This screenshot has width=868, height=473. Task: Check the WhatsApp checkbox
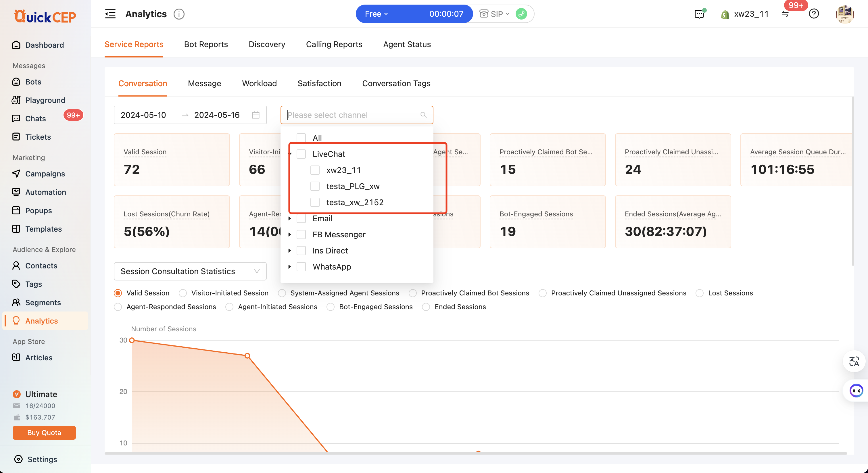point(301,266)
